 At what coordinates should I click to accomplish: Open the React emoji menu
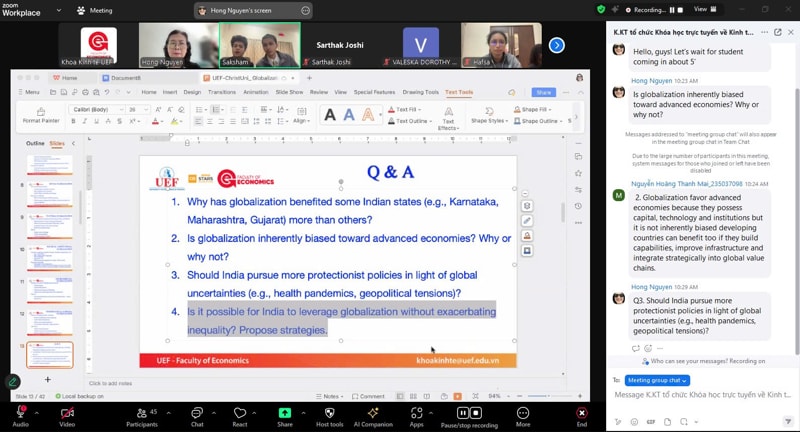(x=240, y=414)
